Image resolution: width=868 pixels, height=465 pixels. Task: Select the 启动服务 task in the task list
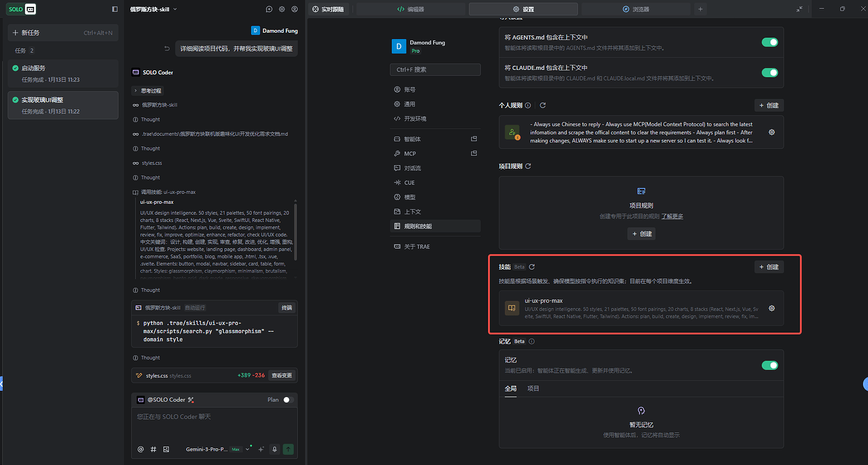[63, 73]
